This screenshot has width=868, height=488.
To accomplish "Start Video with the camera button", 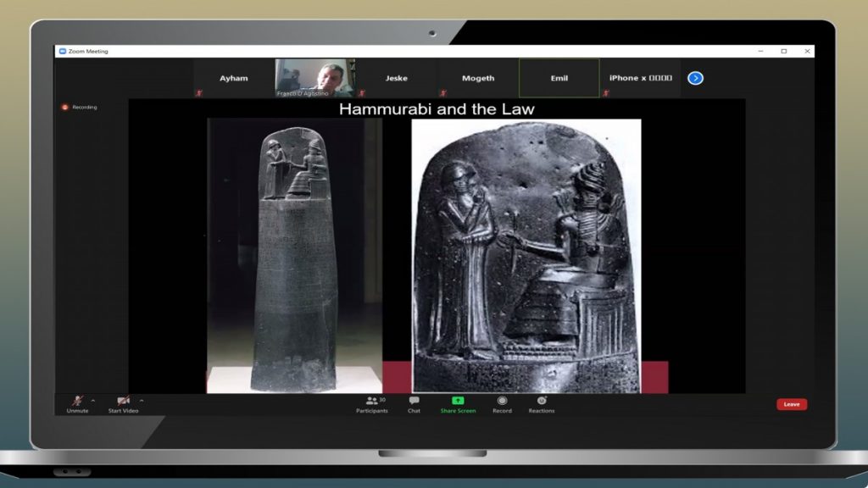I will click(123, 402).
